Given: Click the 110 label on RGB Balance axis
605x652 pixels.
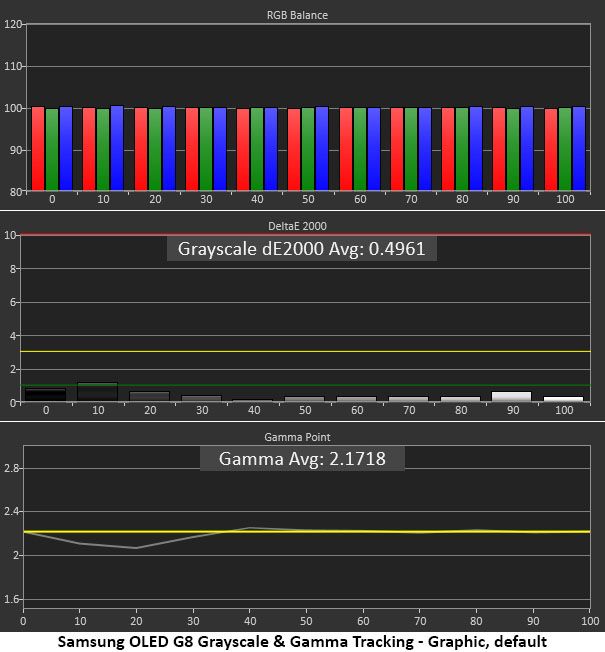Looking at the screenshot, I should click(12, 66).
